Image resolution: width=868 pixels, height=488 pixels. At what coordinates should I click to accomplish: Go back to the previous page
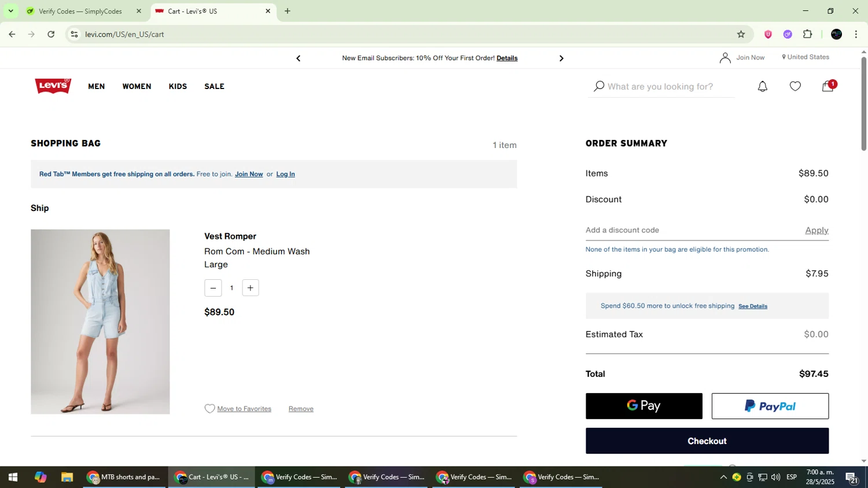coord(12,34)
